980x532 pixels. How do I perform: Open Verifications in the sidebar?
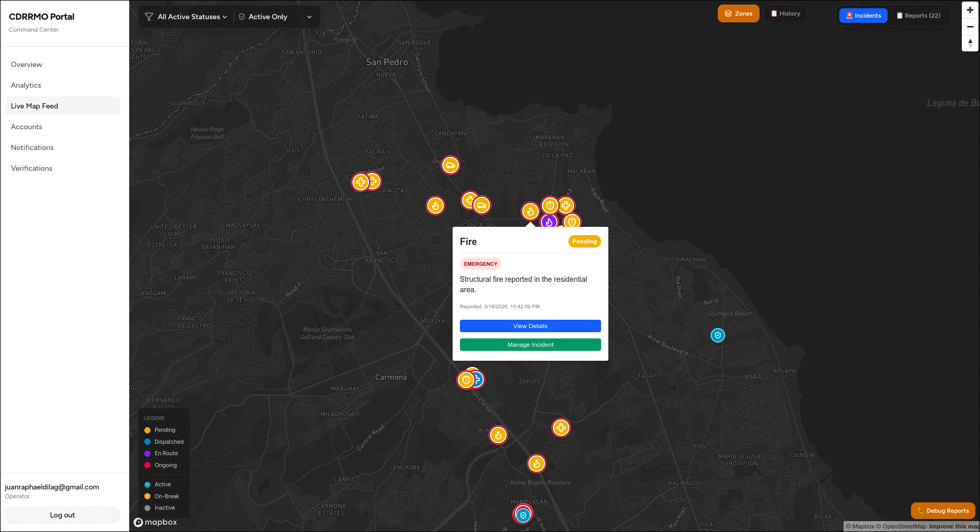(x=62, y=168)
